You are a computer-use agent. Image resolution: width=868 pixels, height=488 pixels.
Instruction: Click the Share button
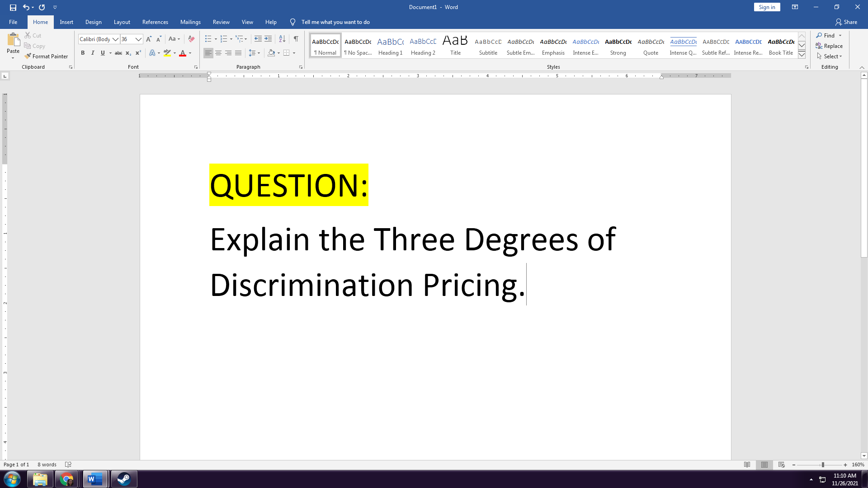pyautogui.click(x=846, y=22)
